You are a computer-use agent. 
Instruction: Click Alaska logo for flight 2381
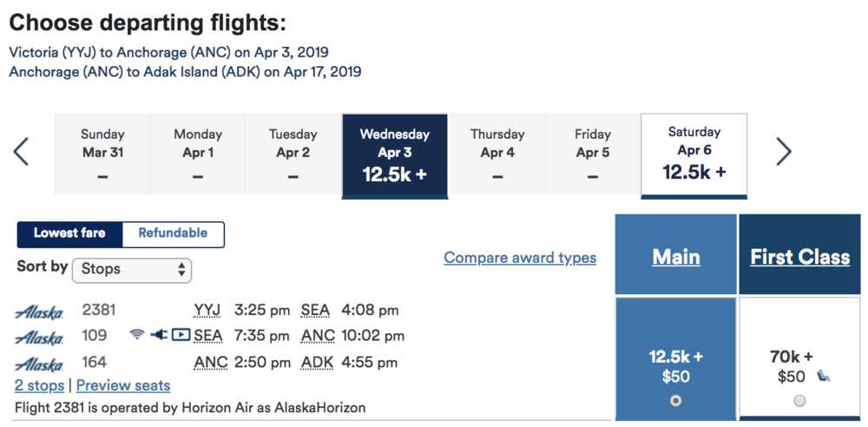pyautogui.click(x=39, y=312)
